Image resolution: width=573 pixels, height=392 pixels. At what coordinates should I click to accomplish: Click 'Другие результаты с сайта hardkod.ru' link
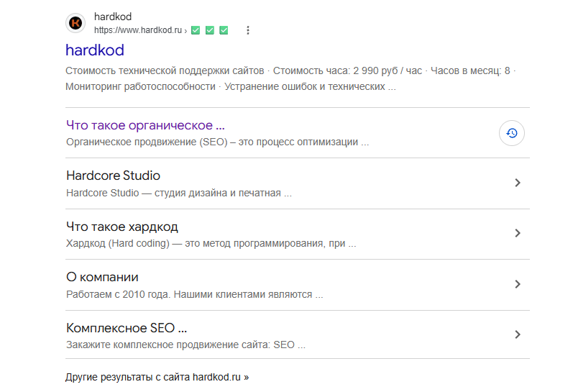[157, 377]
